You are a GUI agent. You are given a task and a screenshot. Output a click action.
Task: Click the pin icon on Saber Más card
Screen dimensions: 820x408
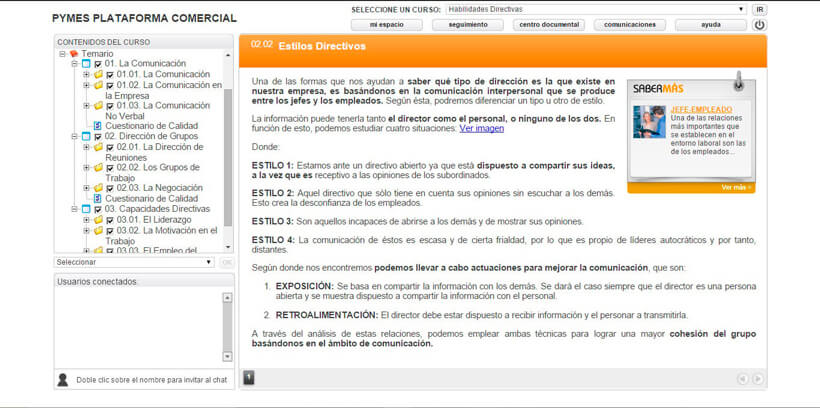(x=738, y=81)
